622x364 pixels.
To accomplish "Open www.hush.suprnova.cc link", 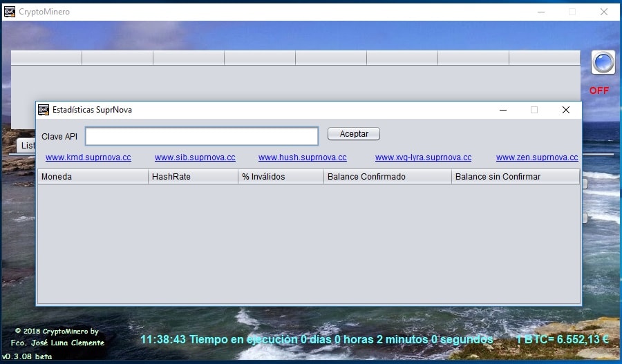I will pyautogui.click(x=302, y=157).
